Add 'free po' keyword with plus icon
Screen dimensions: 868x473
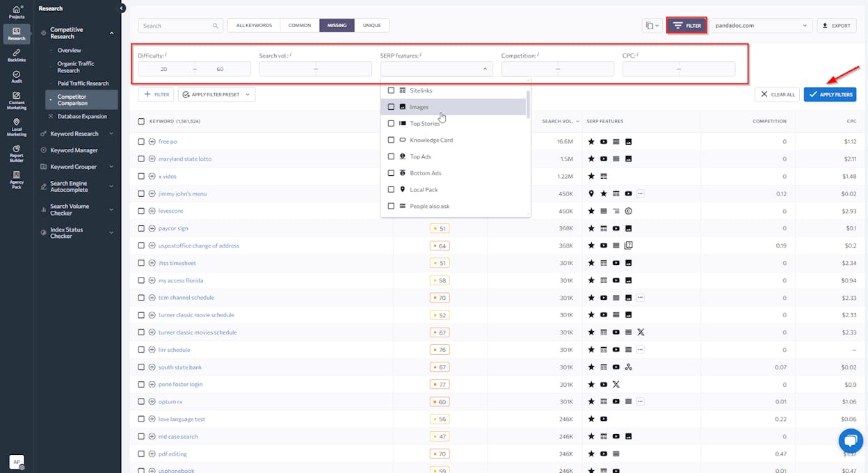152,141
